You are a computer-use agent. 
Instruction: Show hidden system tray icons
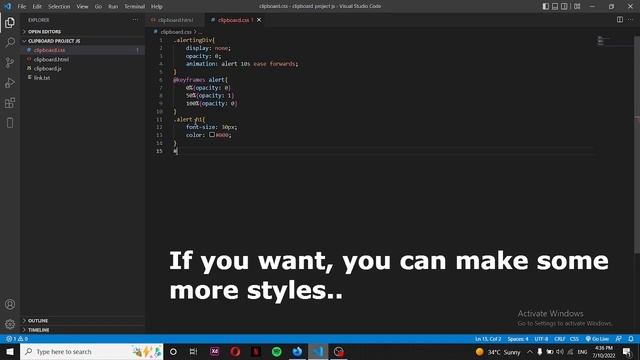tap(529, 352)
